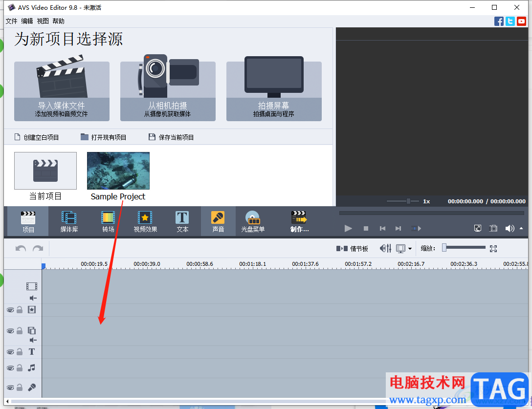Click the next scene playback button
The height and width of the screenshot is (409, 532).
pyautogui.click(x=416, y=228)
